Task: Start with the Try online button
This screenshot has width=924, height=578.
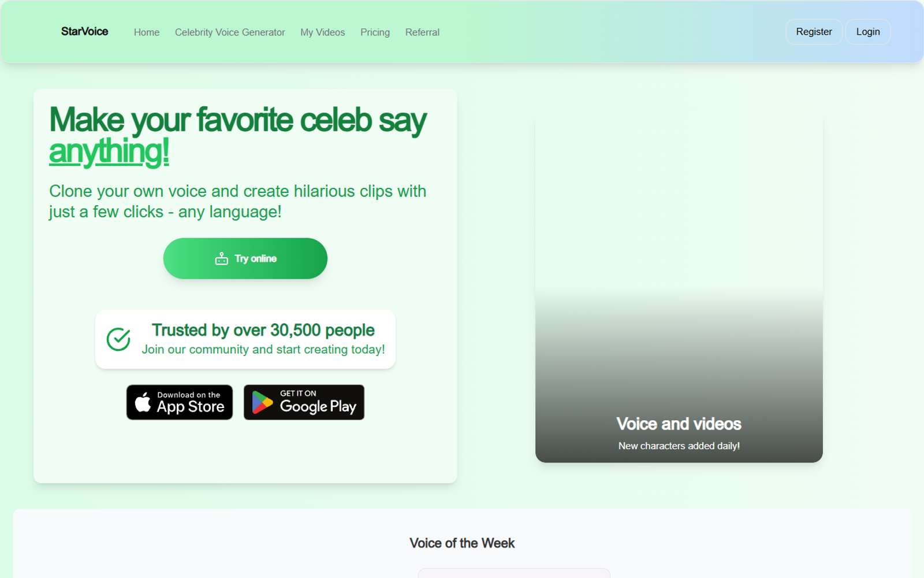Action: 245,258
